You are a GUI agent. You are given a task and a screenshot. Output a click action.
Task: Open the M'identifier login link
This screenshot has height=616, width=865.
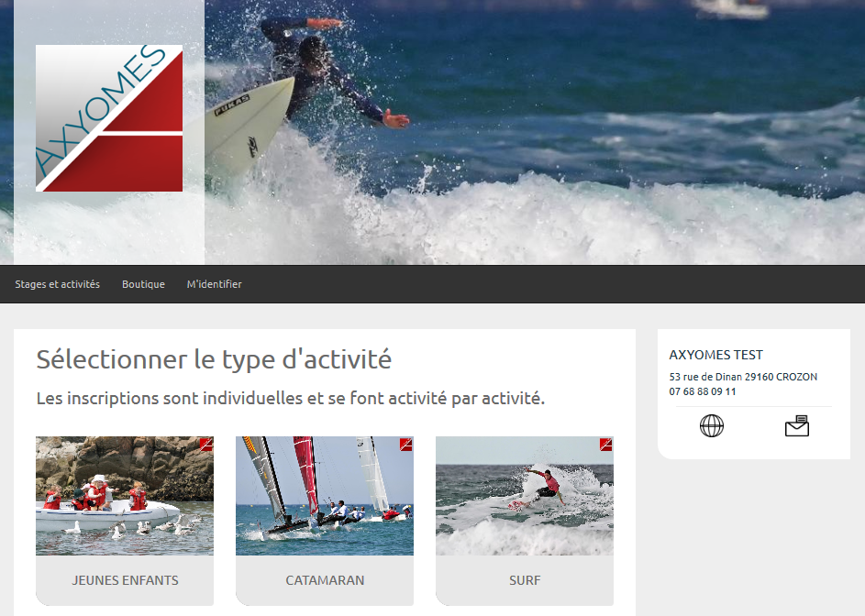[214, 284]
